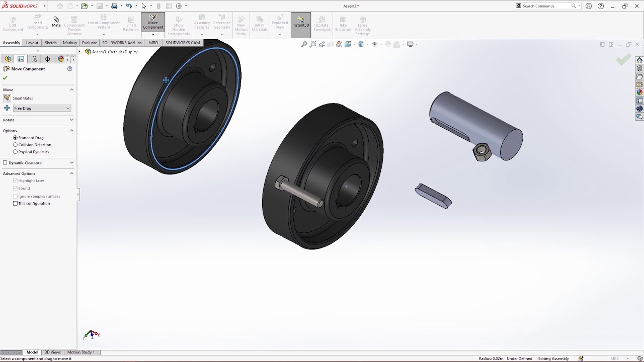644x362 pixels.
Task: Select the Physical Dynamics option
Action: (x=15, y=152)
